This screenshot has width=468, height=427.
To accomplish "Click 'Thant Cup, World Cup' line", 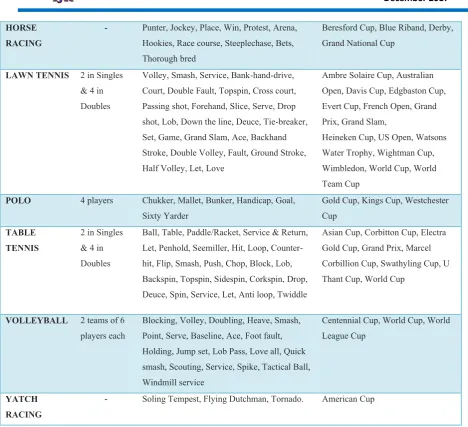I will coord(363,279).
